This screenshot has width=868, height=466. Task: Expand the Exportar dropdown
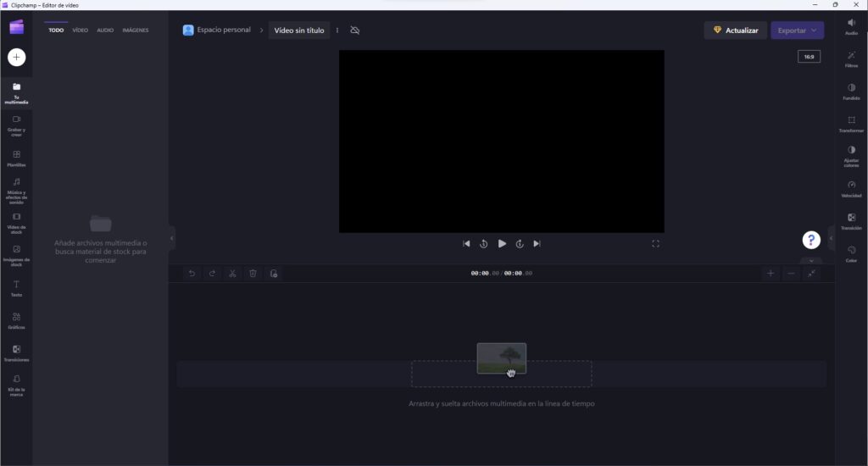pyautogui.click(x=797, y=31)
